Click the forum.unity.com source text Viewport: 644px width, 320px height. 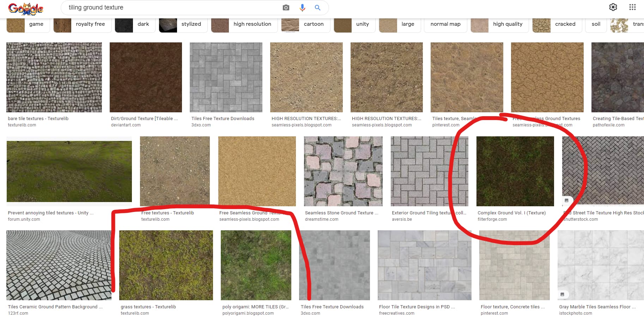(24, 219)
